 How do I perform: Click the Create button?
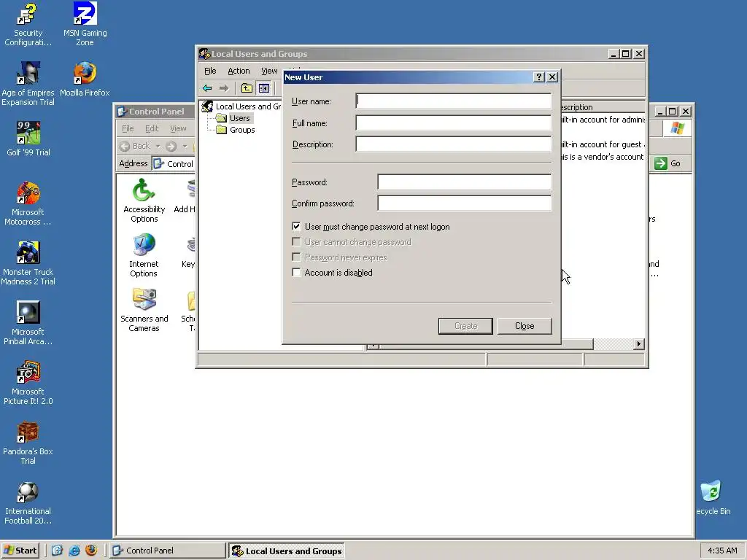[465, 326]
